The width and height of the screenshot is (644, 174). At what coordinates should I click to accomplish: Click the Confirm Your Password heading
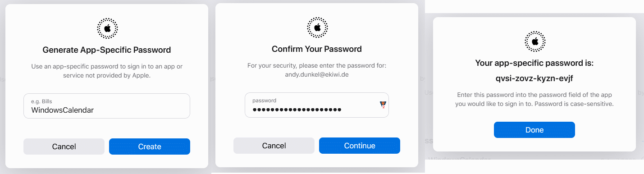click(x=317, y=49)
